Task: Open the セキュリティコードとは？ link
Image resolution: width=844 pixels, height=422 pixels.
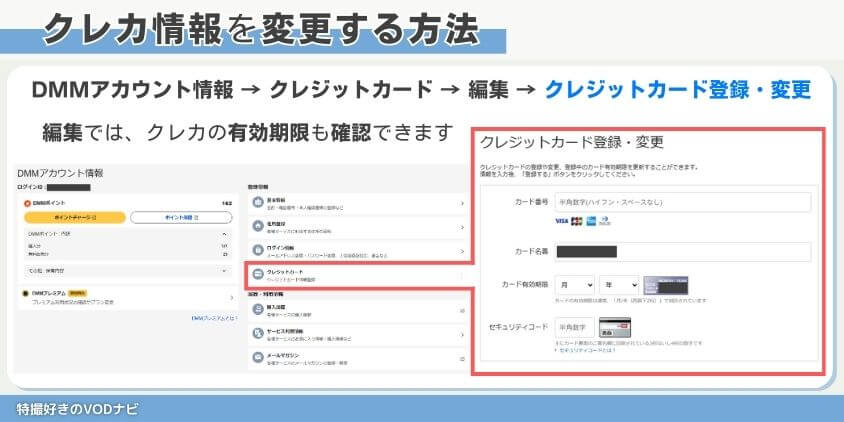Action: click(585, 350)
